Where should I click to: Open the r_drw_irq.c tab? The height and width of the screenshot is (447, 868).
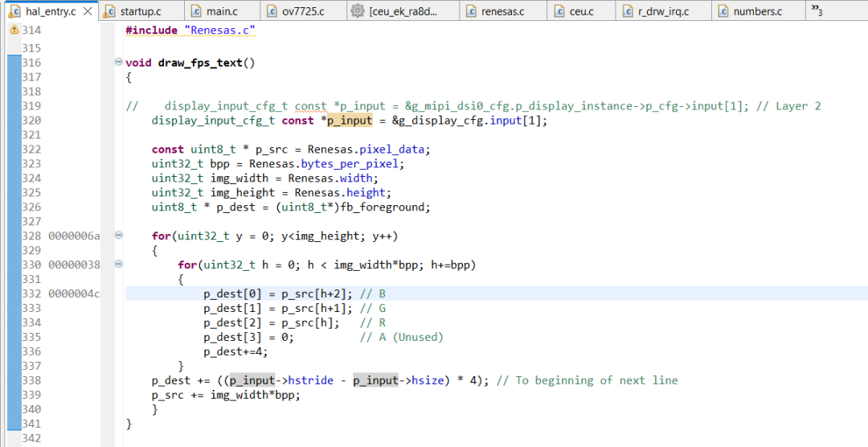(x=663, y=11)
